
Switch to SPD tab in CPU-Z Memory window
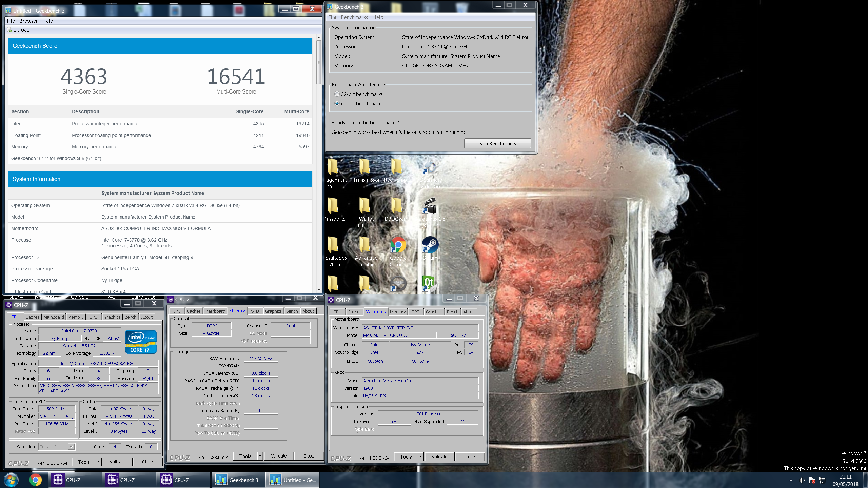point(255,311)
